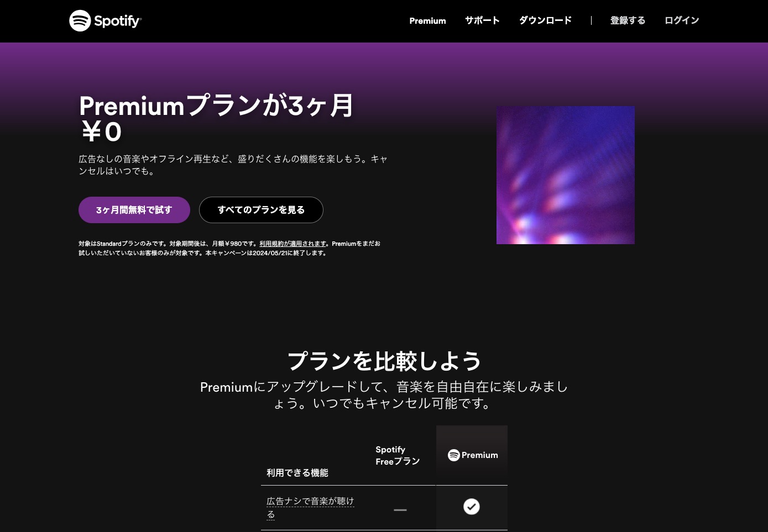768x532 pixels.
Task: Click the promotional purple album artwork image
Action: coord(565,175)
